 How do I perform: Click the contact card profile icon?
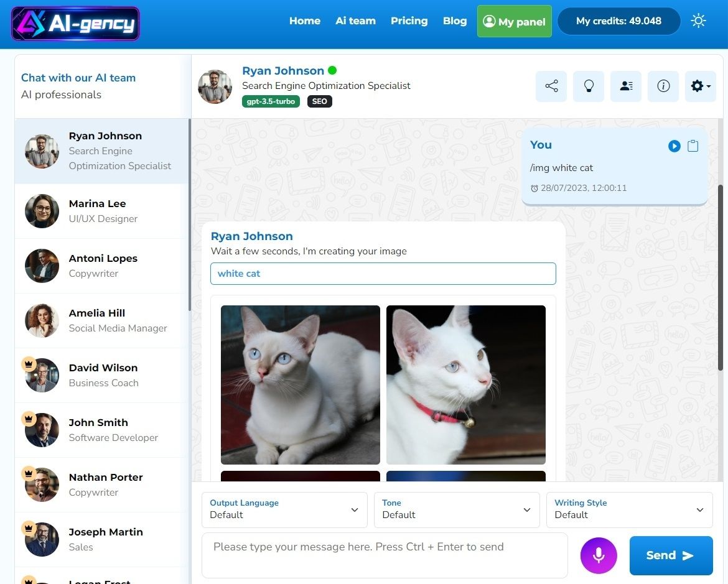pyautogui.click(x=626, y=86)
